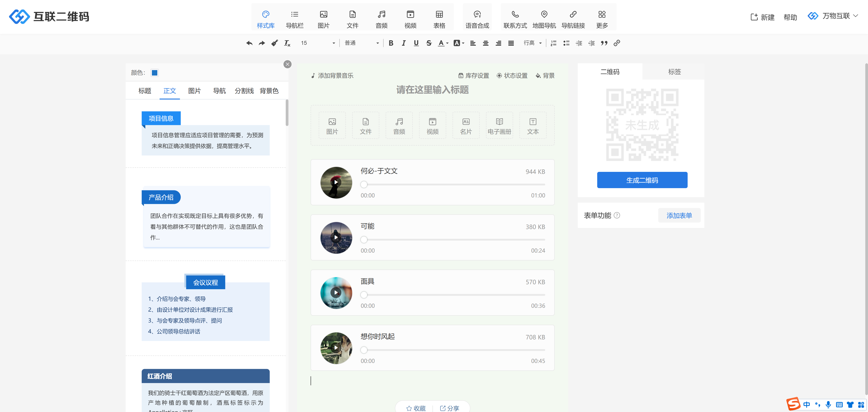Toggle strikethrough formatting
868x412 pixels.
click(429, 43)
